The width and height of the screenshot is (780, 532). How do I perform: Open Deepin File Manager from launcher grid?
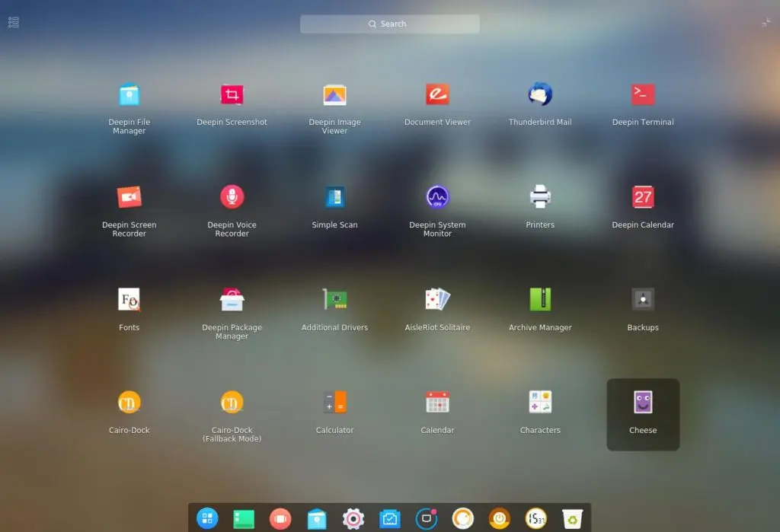click(129, 95)
